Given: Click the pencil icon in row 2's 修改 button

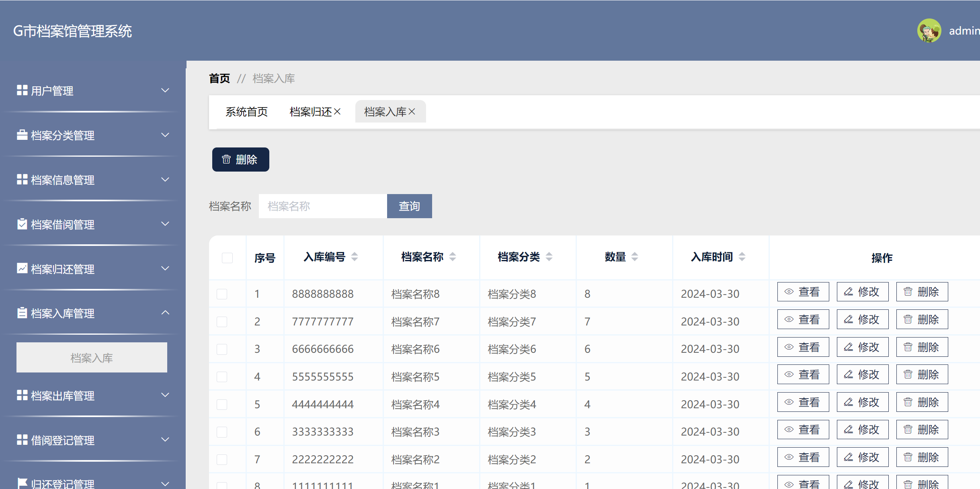Looking at the screenshot, I should point(848,319).
